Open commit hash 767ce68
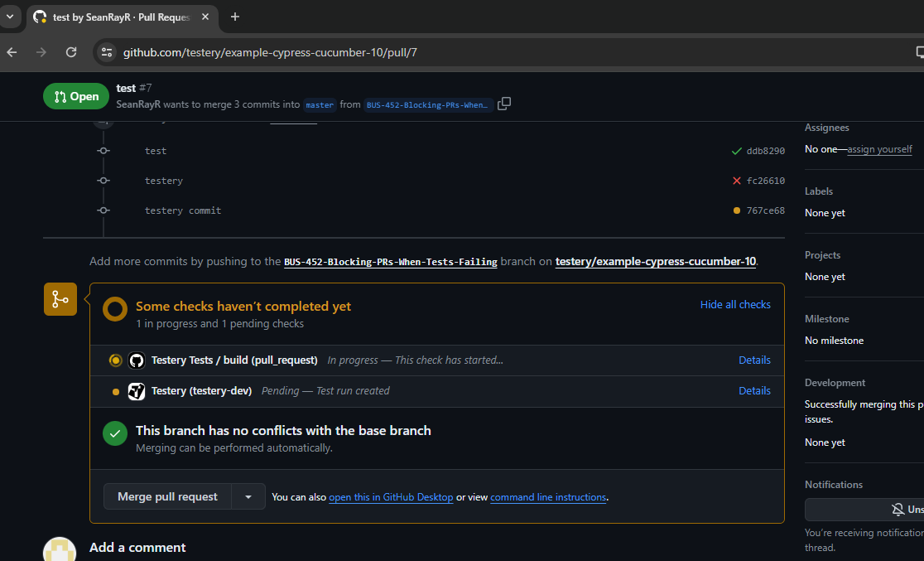The width and height of the screenshot is (924, 561). point(766,210)
